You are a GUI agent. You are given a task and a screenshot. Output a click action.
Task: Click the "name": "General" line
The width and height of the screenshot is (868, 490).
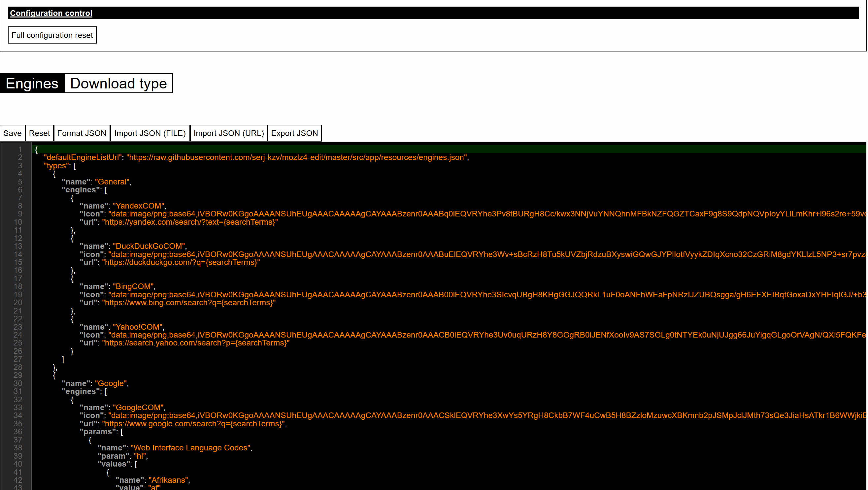coord(96,182)
